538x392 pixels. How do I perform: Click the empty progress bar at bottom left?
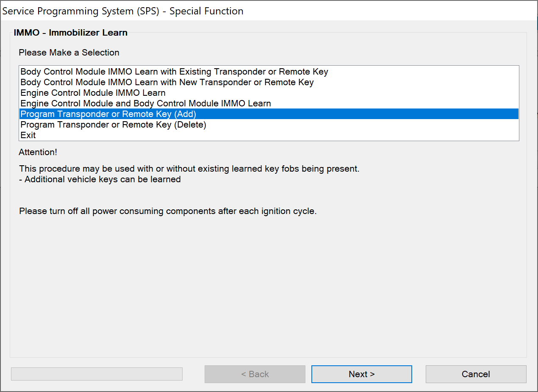click(x=97, y=374)
